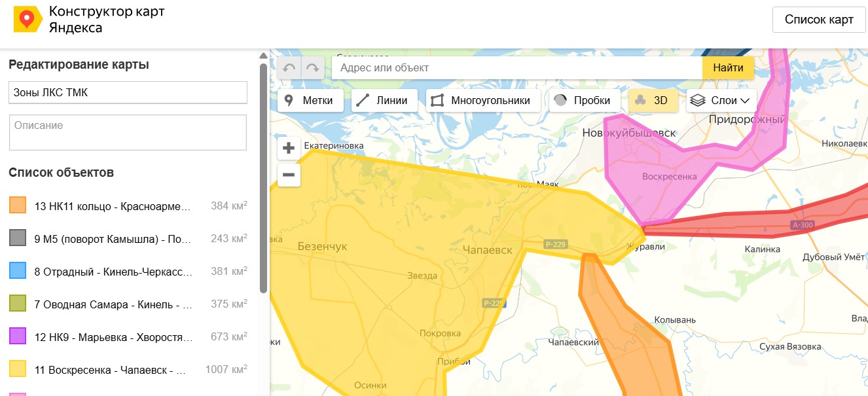Click the А-300 road marker on red zone
The width and height of the screenshot is (868, 396).
tap(801, 225)
